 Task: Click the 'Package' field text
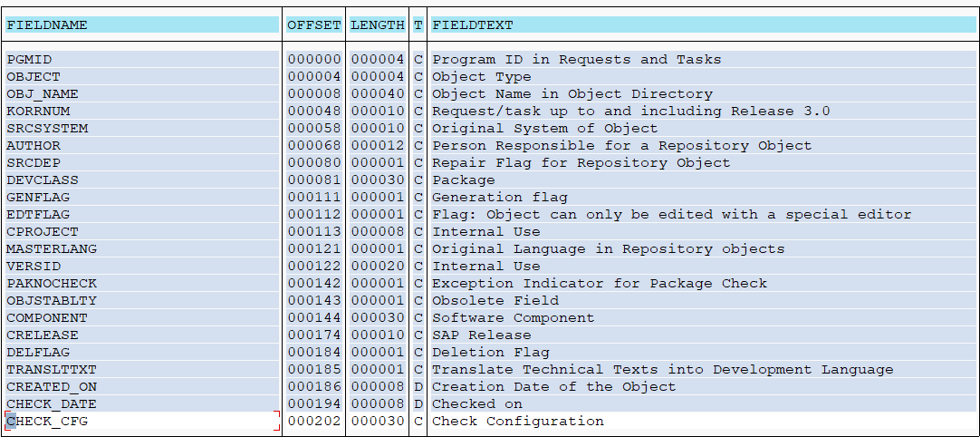tap(464, 180)
